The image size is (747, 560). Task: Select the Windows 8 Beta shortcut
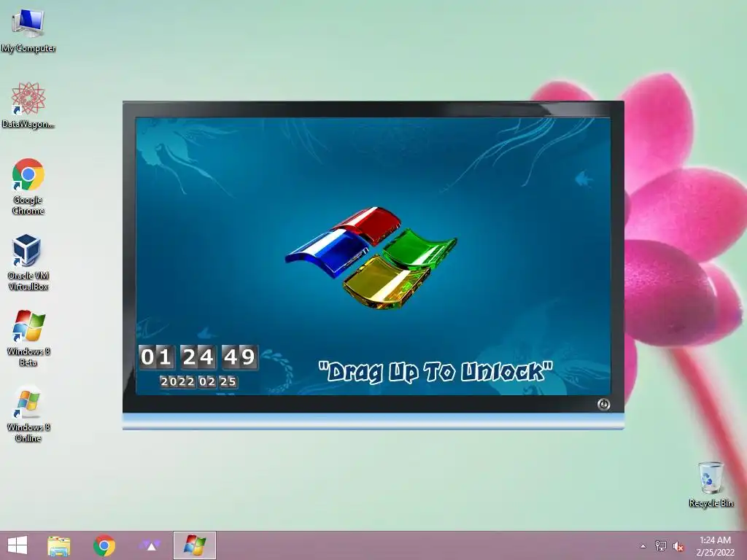[28, 338]
